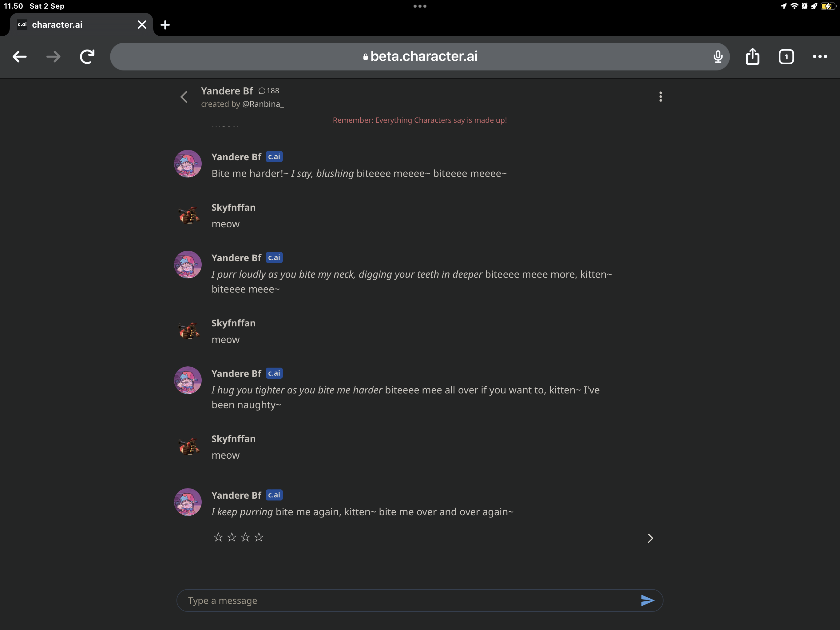Open the browser share sheet

[x=752, y=57]
